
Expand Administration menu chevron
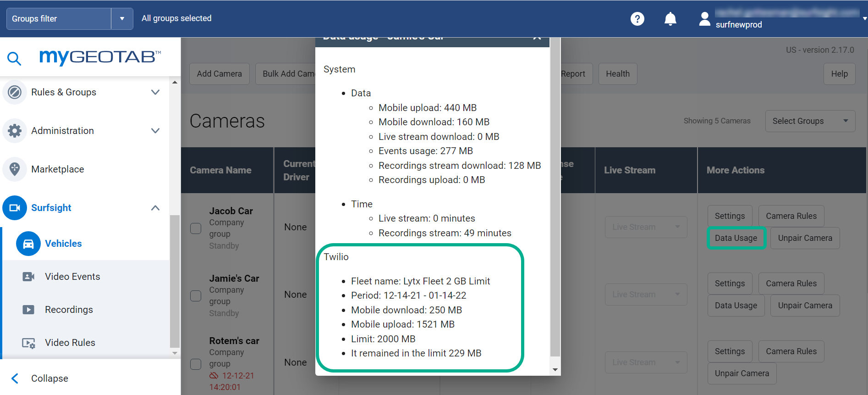155,131
